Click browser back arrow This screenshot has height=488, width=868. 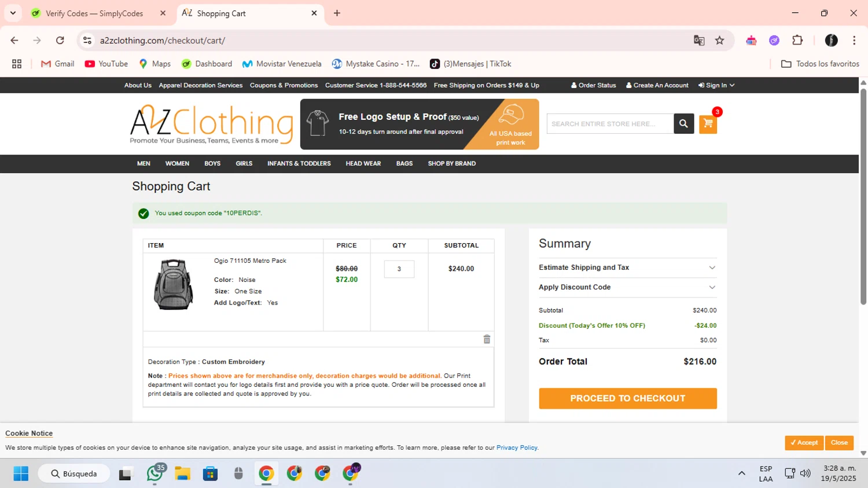point(14,41)
